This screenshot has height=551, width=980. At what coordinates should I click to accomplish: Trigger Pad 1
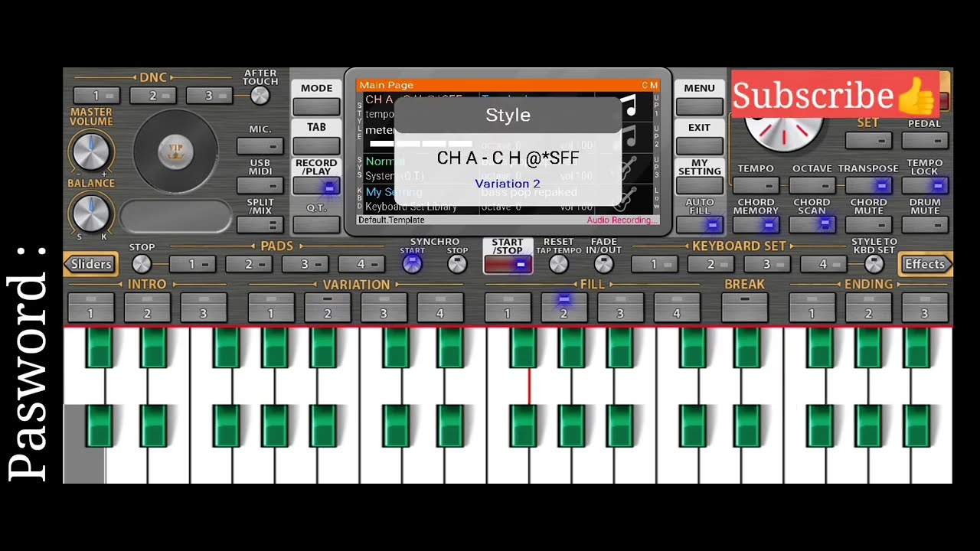[x=192, y=264]
